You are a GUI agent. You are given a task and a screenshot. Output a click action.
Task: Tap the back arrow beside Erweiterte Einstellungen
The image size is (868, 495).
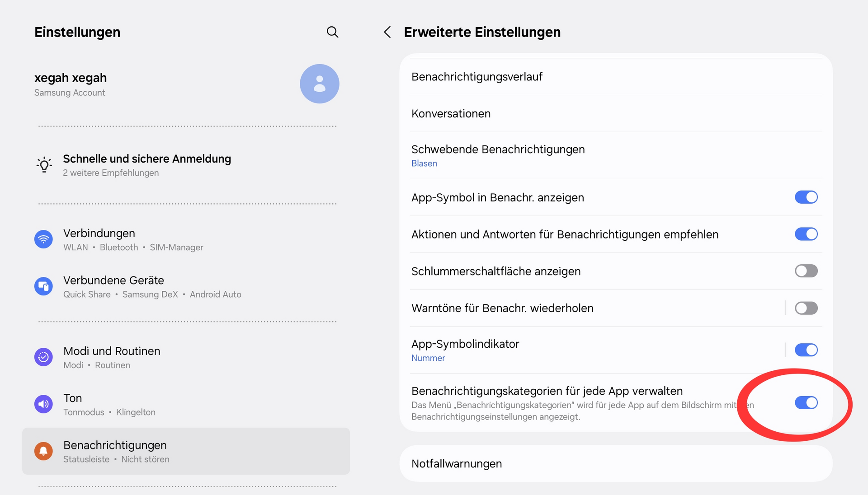(x=387, y=32)
